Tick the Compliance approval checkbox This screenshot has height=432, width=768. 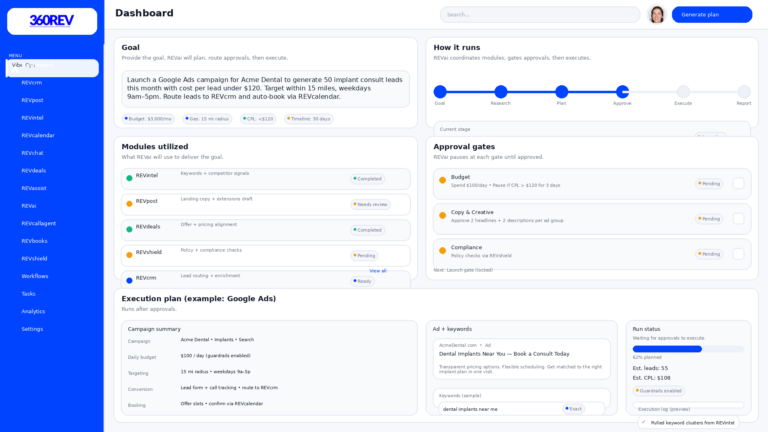coord(738,253)
